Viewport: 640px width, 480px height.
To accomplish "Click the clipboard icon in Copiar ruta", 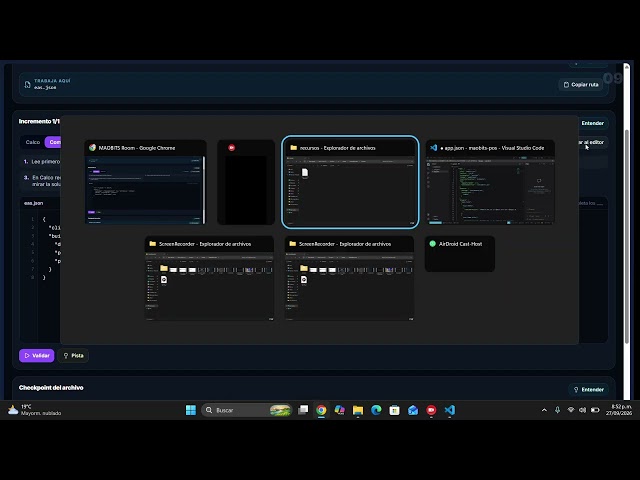I will click(x=566, y=84).
